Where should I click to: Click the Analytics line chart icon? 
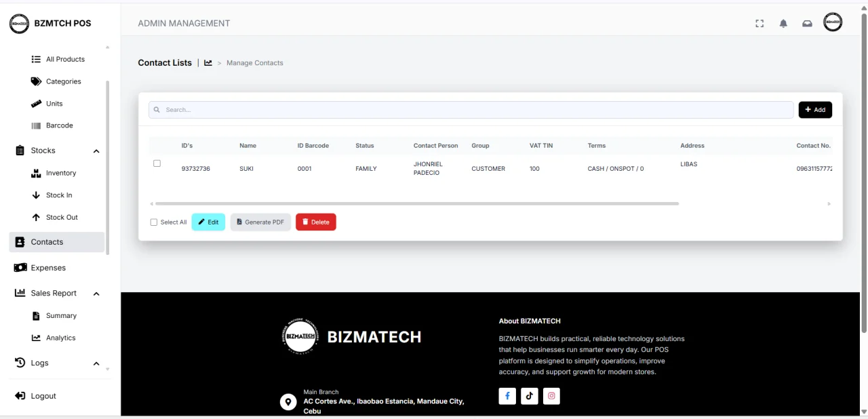coord(36,338)
